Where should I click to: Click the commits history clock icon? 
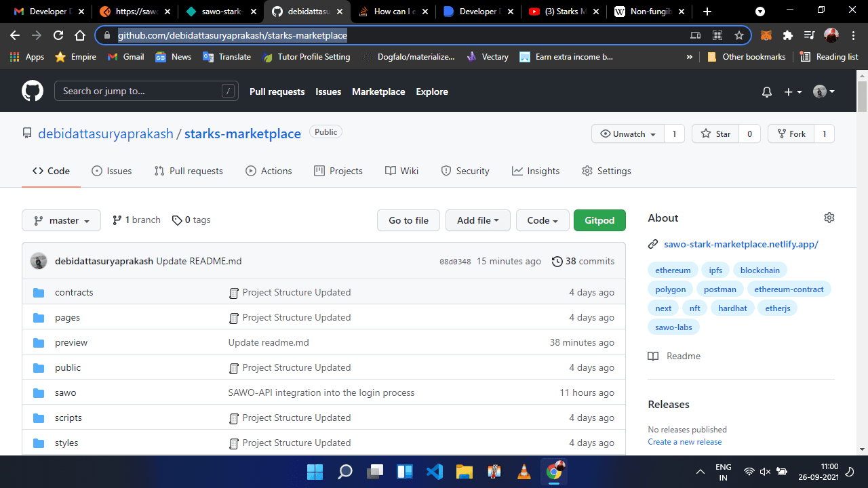point(557,261)
